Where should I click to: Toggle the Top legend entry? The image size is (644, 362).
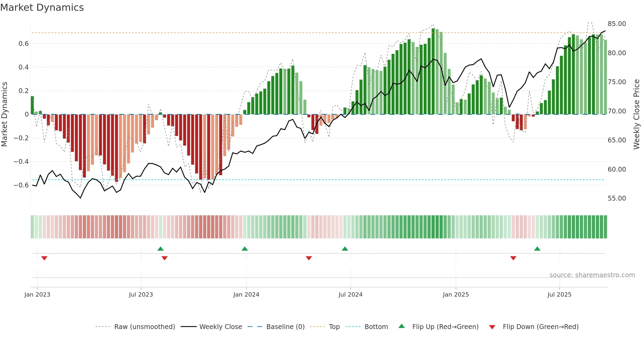point(325,327)
